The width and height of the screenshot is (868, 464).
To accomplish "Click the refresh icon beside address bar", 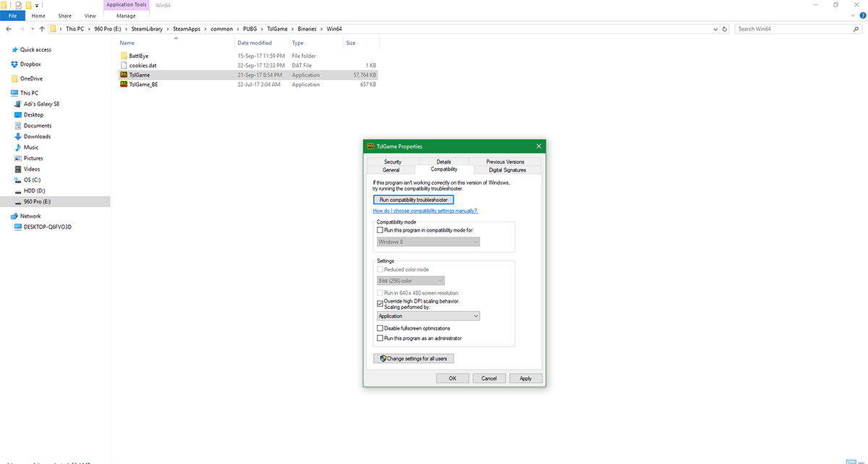I will 725,29.
